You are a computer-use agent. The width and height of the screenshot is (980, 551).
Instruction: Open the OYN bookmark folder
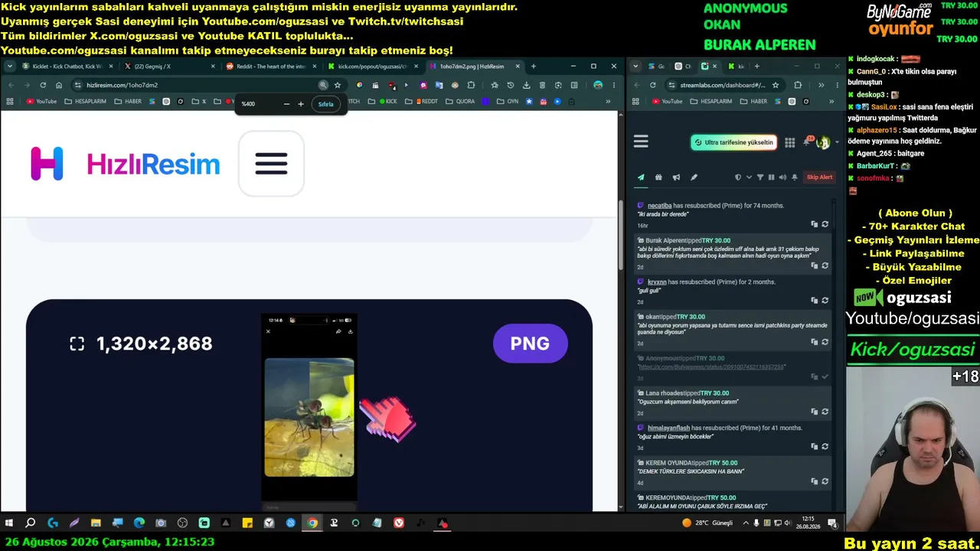(x=508, y=102)
